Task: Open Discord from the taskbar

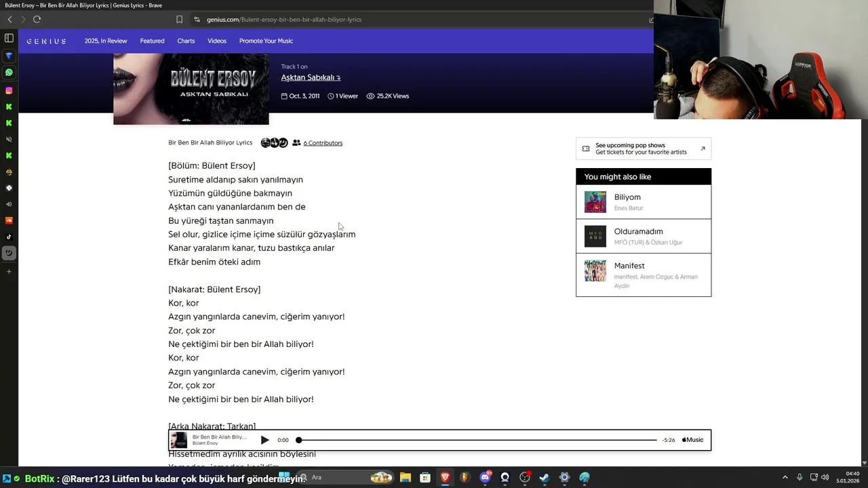Action: pyautogui.click(x=486, y=477)
